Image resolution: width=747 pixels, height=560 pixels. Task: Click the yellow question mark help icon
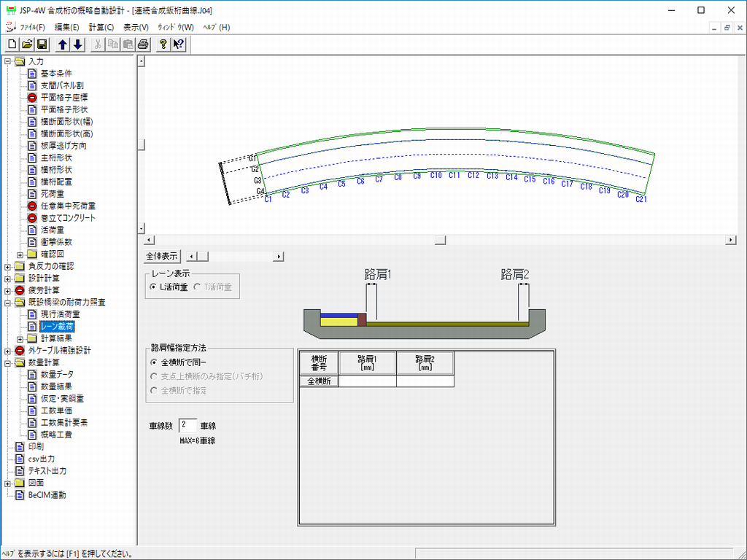(163, 44)
